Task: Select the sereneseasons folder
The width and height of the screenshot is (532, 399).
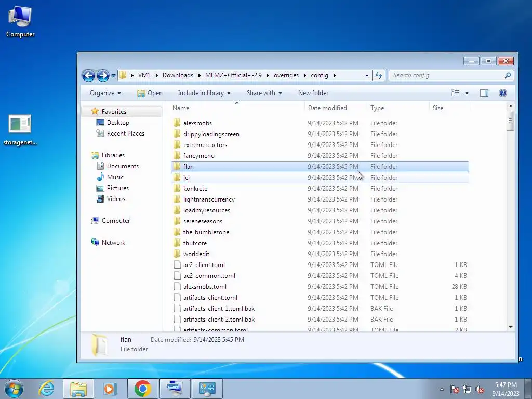Action: [320, 221]
